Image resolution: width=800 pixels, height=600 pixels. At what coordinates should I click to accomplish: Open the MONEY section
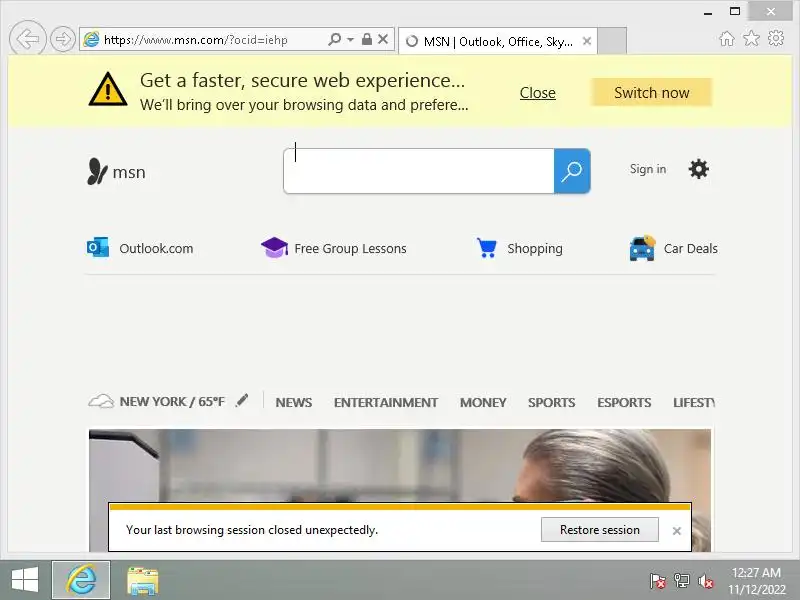pyautogui.click(x=483, y=403)
